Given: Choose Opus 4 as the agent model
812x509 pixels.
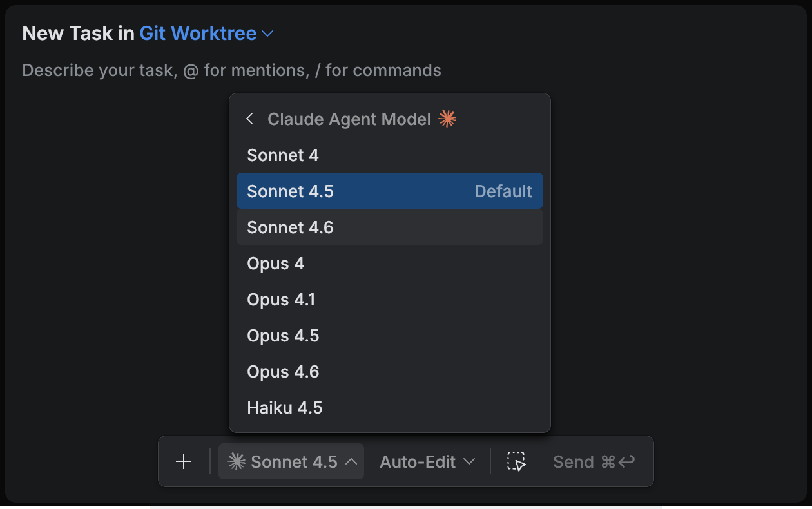Looking at the screenshot, I should tap(276, 263).
